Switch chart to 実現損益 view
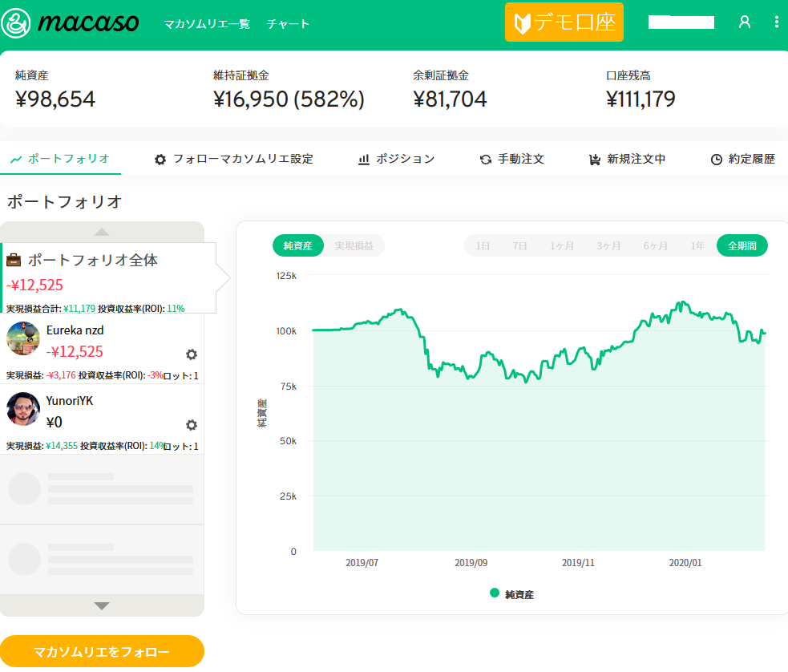788x672 pixels. tap(354, 246)
